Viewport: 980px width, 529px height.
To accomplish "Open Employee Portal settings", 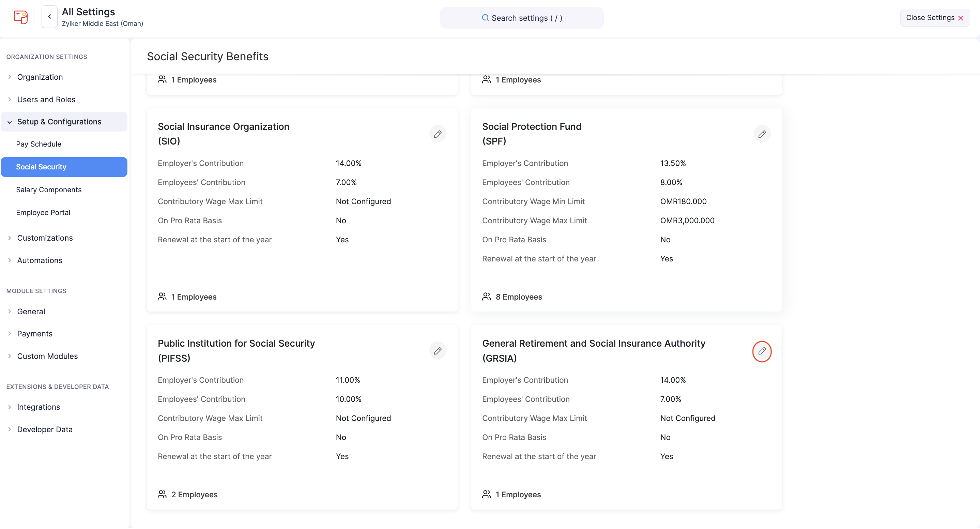I will tap(43, 212).
